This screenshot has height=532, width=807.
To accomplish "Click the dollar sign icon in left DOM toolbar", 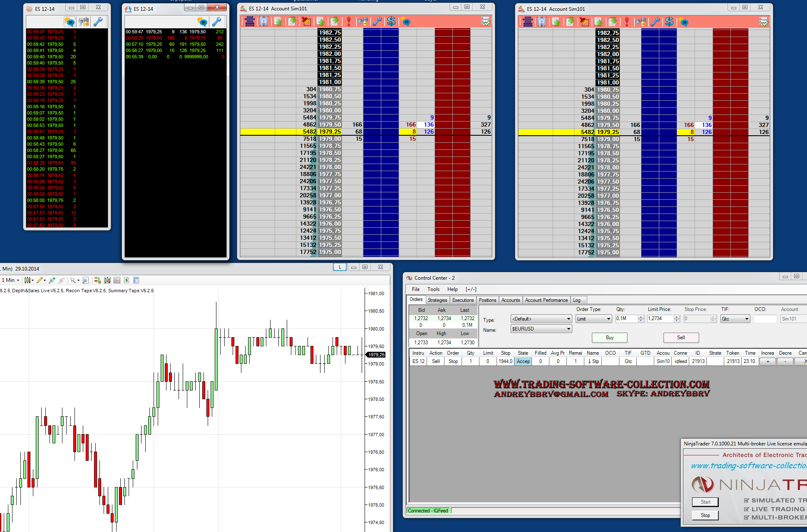I will tap(391, 22).
